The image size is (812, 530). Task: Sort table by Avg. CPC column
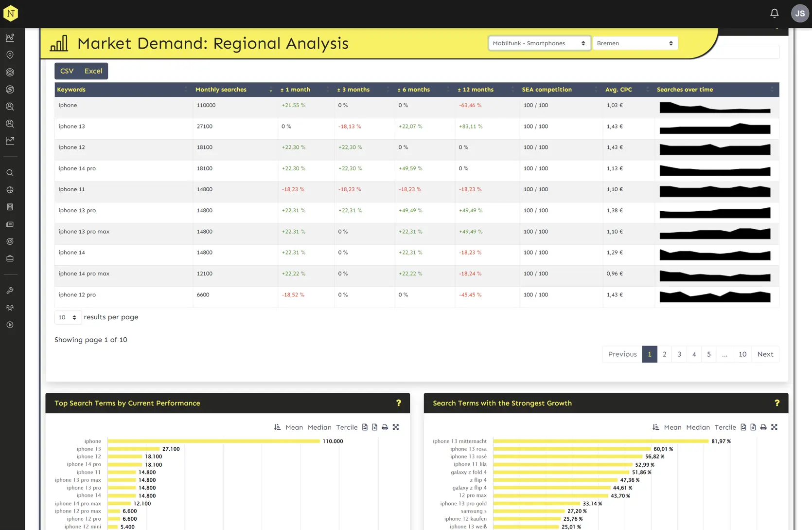tap(628, 90)
